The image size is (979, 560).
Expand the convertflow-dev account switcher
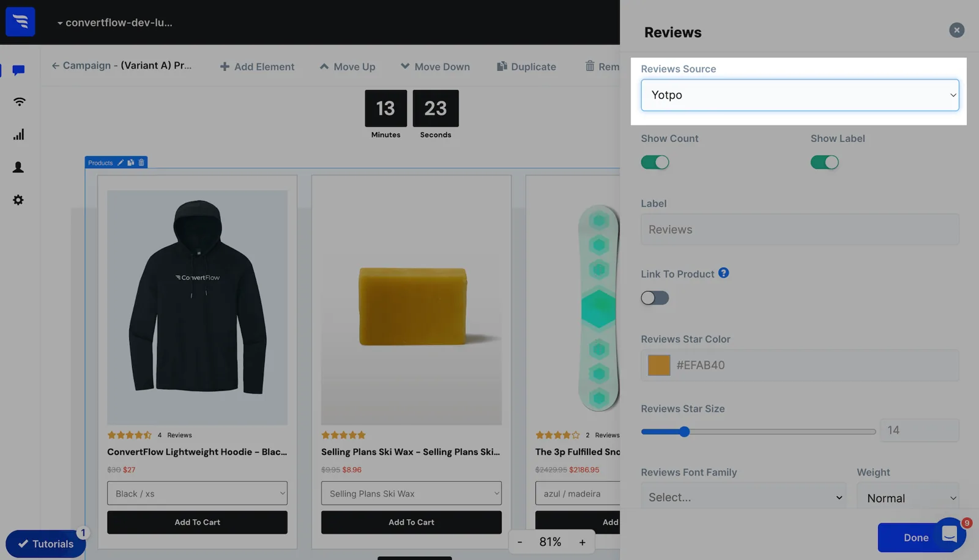click(115, 23)
